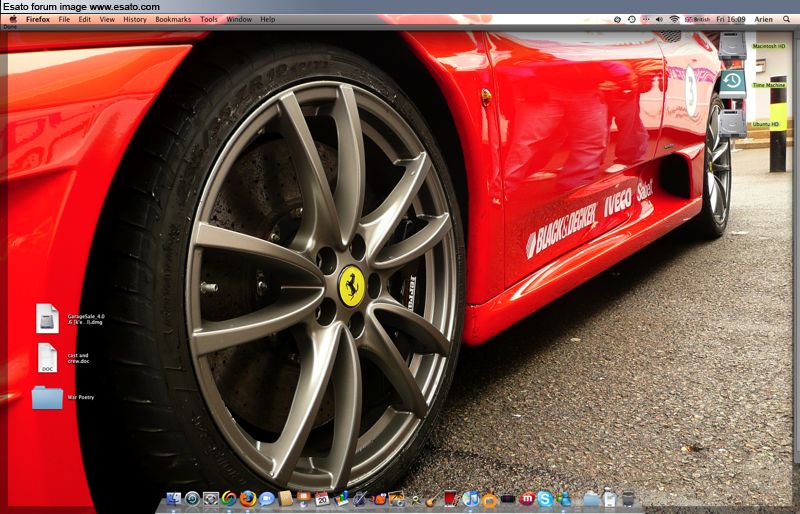Open the red m app in Dock

[527, 499]
